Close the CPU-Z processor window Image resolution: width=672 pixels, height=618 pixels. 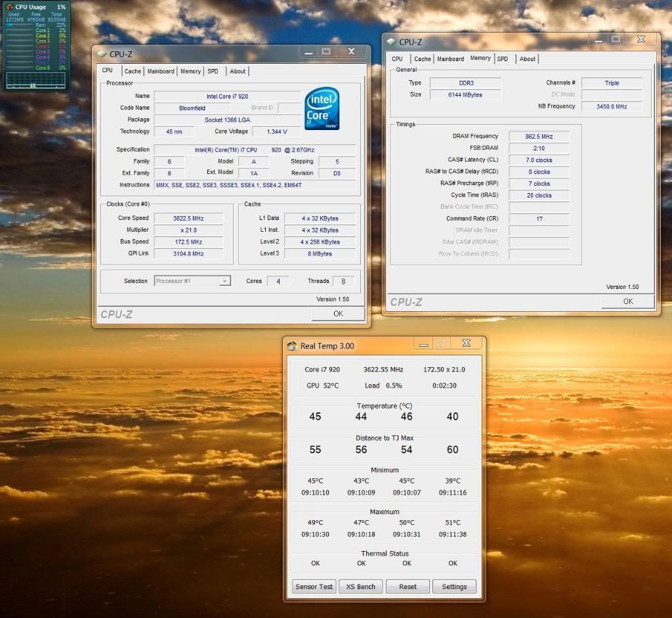tap(352, 51)
